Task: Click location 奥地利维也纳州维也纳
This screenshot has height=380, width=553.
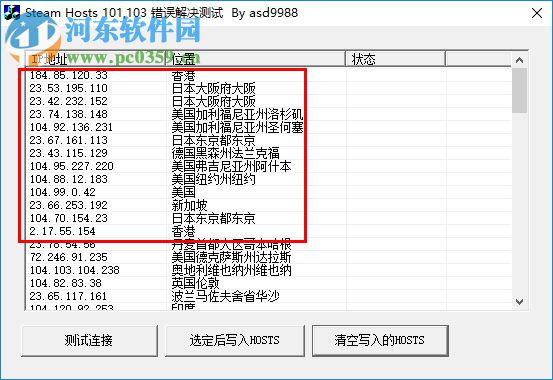Action: click(231, 270)
